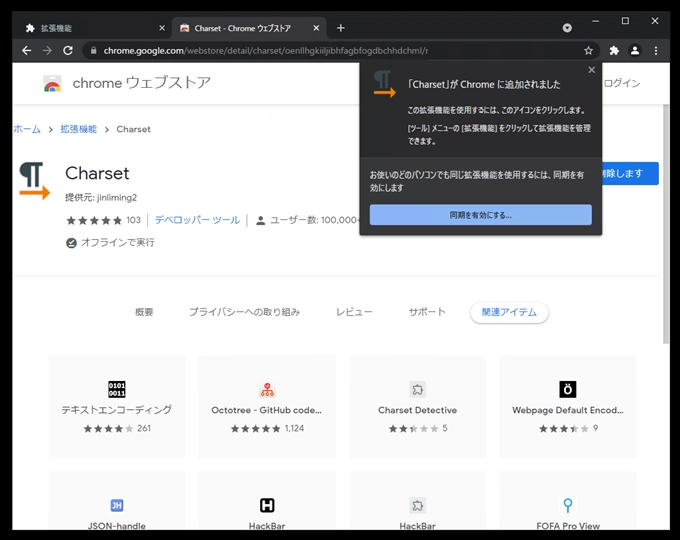Open the FOFA Pro View pin icon

click(x=568, y=505)
